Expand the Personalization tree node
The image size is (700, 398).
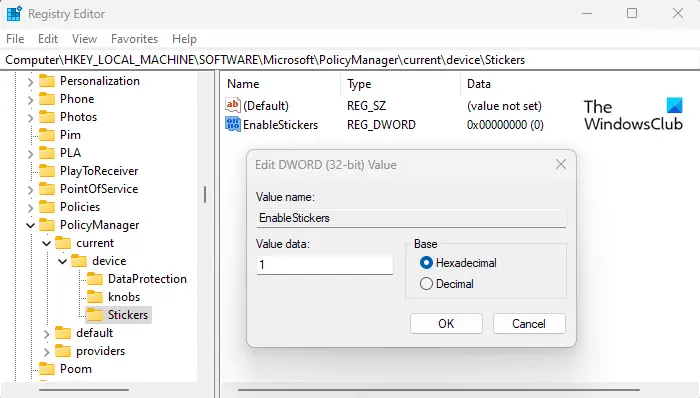30,82
